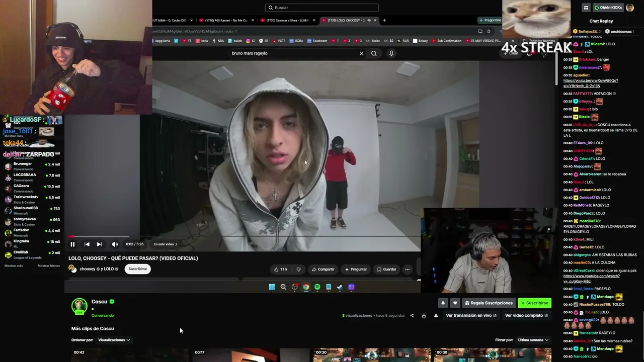Open the 00:17 clip thumbnail
The height and width of the screenshot is (362, 644).
(251, 355)
